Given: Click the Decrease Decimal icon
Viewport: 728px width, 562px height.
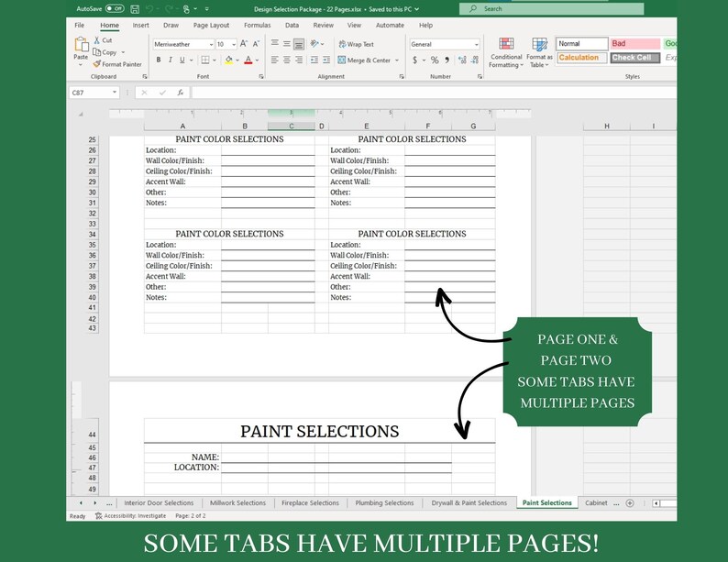Looking at the screenshot, I should click(475, 60).
